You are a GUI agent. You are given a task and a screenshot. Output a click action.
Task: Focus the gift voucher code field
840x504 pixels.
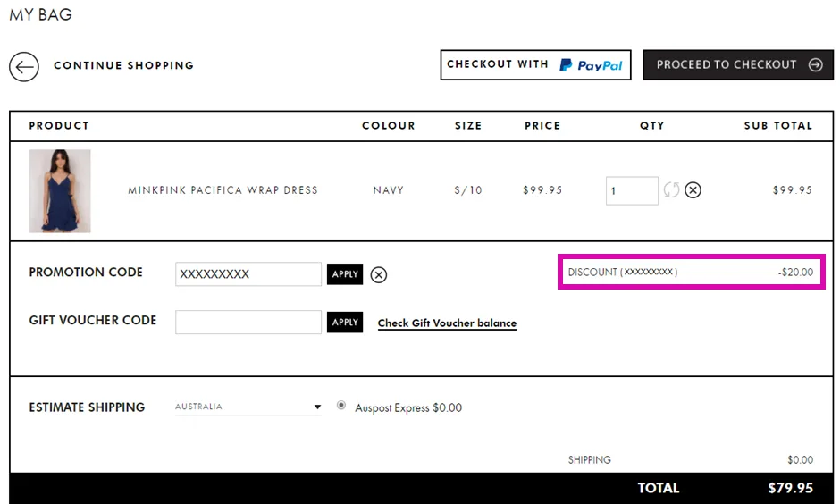(x=248, y=323)
